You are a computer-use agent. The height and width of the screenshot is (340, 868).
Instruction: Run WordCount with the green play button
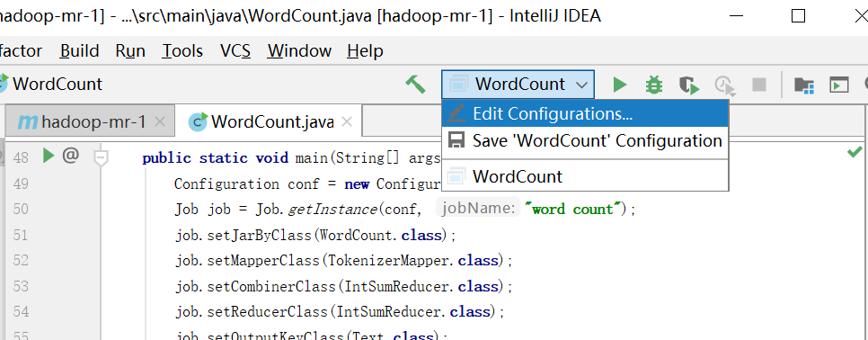click(x=619, y=85)
